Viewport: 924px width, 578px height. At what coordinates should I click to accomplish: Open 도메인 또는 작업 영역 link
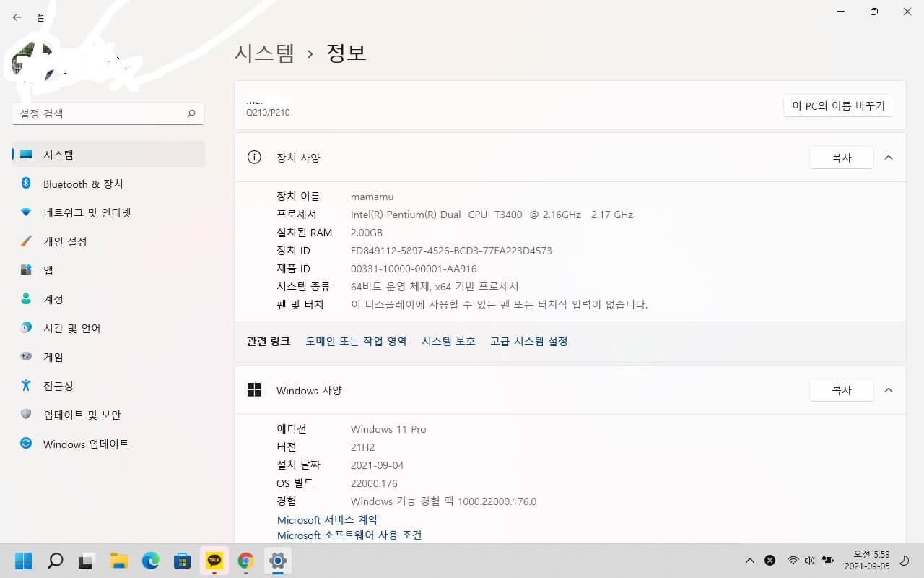pos(356,341)
